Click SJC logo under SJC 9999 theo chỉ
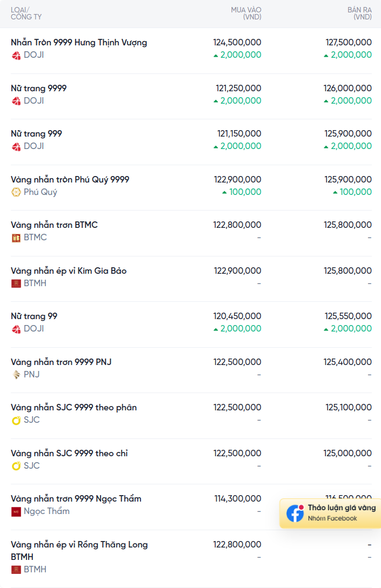Viewport: 381px width, 588px height. (16, 466)
